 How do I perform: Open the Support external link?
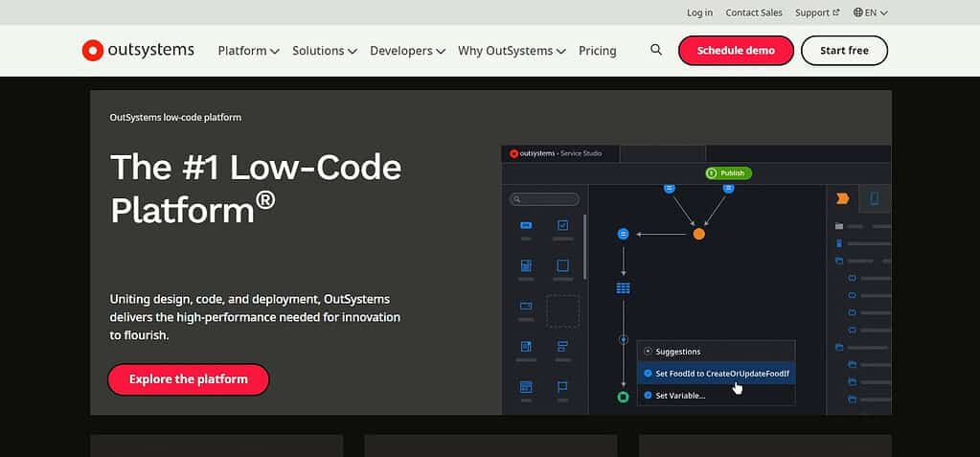pos(817,12)
